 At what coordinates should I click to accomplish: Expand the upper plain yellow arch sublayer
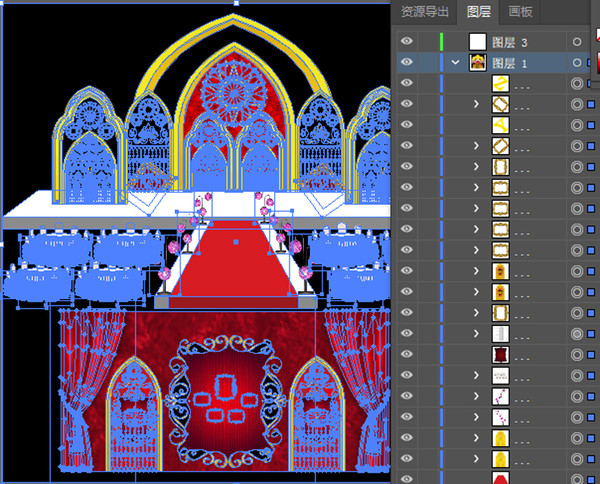[476, 438]
